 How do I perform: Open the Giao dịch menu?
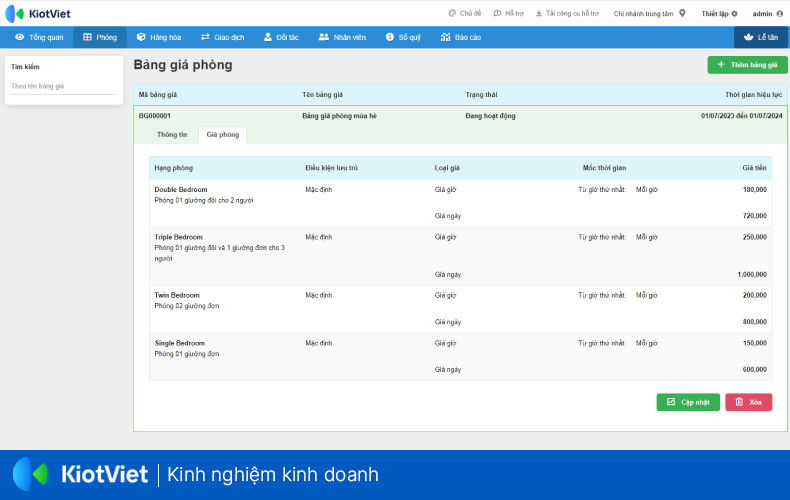(222, 37)
